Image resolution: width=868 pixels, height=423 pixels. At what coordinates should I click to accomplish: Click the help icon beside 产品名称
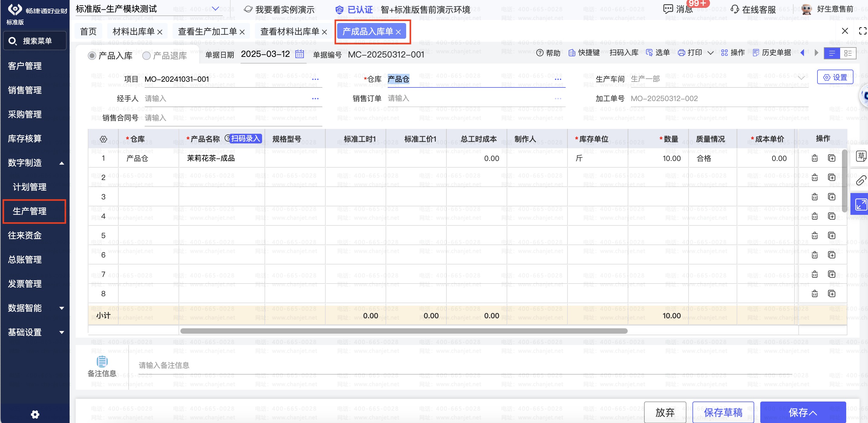click(227, 138)
